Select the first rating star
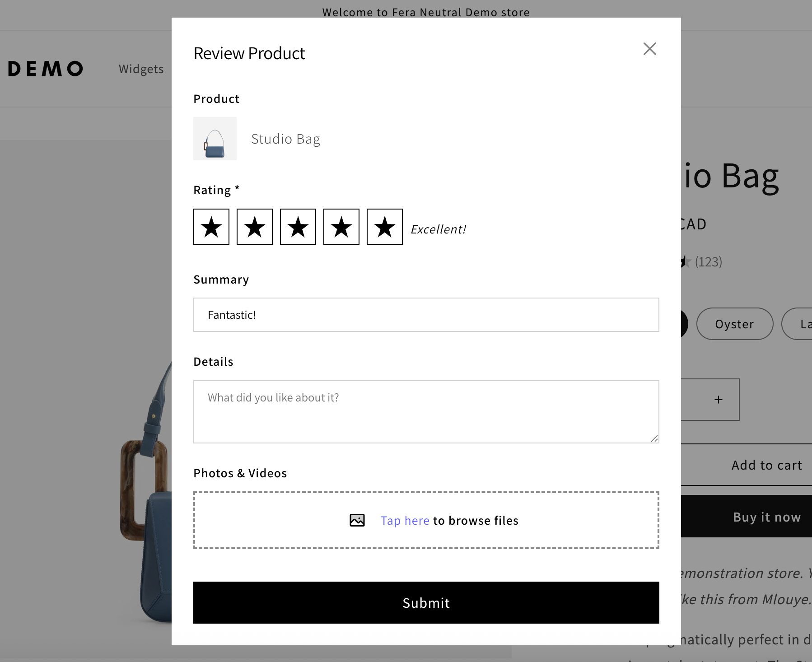Viewport: 812px width, 662px height. tap(211, 227)
